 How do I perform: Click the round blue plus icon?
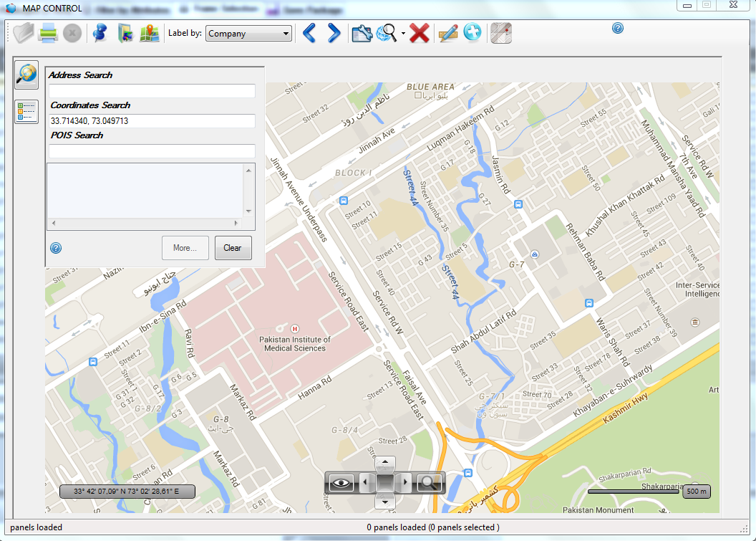pyautogui.click(x=472, y=32)
